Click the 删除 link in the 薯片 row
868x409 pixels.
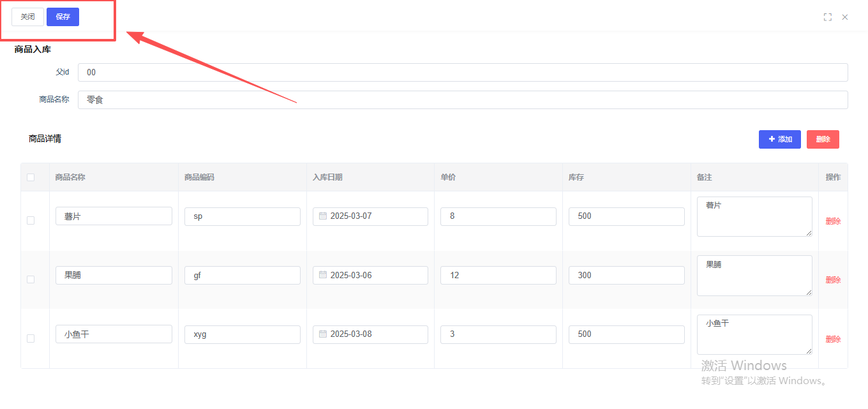[833, 221]
